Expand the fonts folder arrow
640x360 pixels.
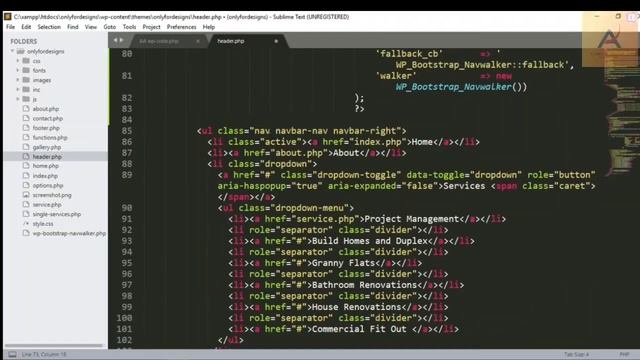tap(18, 70)
